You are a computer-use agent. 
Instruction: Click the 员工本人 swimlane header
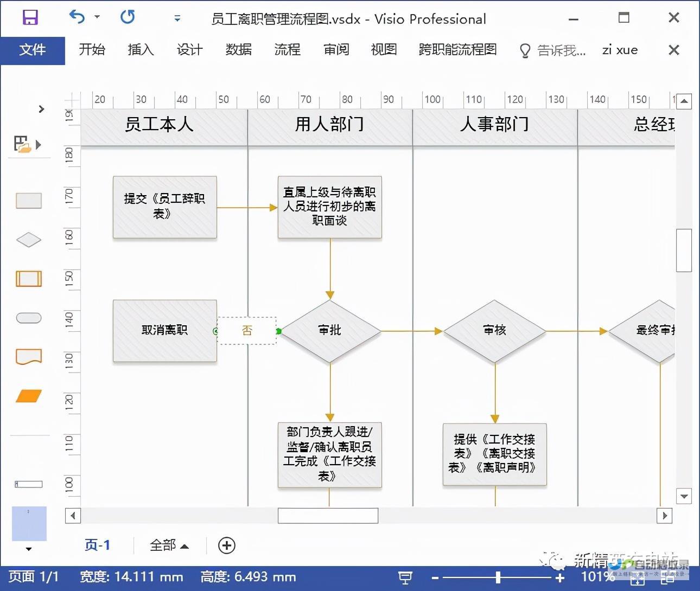point(164,127)
